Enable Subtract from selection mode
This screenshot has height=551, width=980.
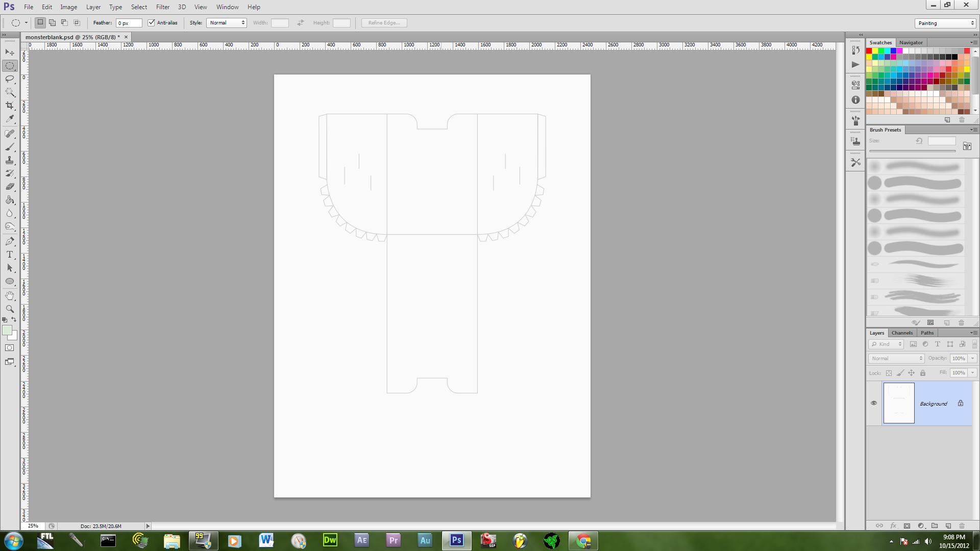click(64, 22)
